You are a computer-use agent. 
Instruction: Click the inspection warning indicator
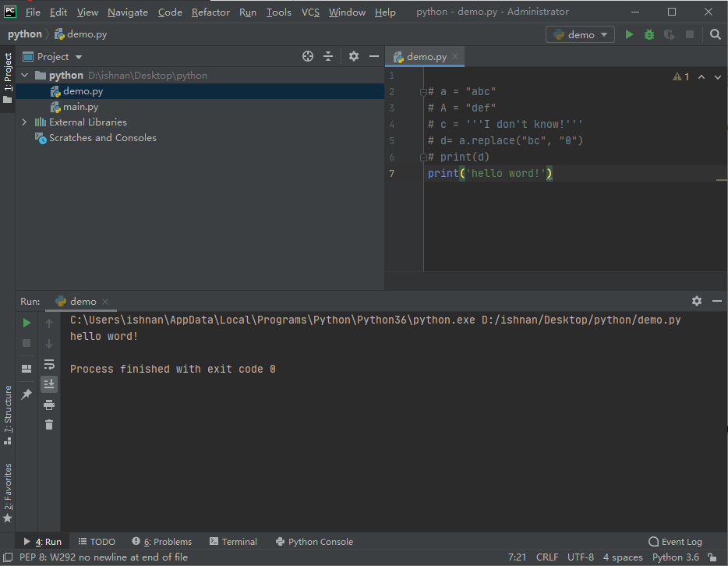pyautogui.click(x=681, y=76)
